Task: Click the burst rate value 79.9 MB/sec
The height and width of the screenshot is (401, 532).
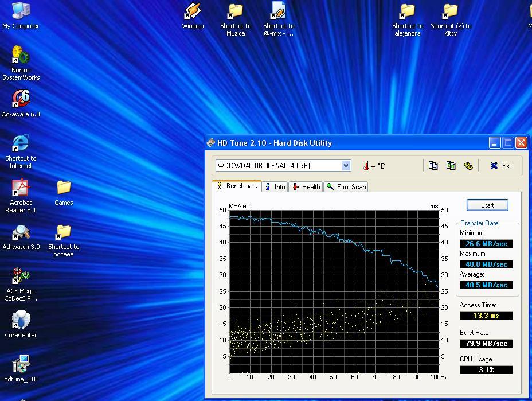Action: click(486, 343)
